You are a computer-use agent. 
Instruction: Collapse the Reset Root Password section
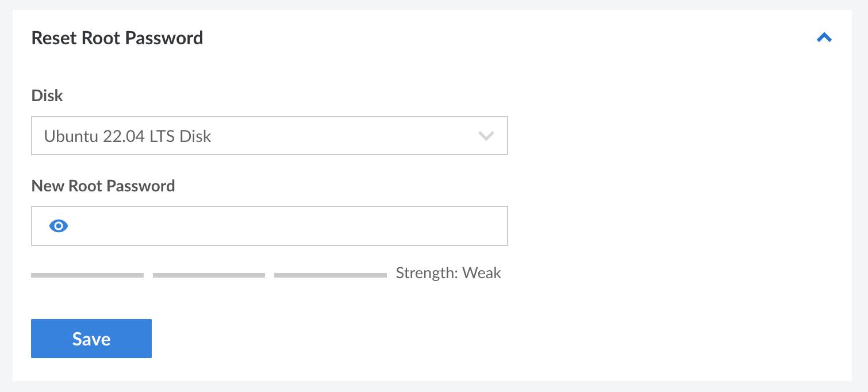(824, 37)
